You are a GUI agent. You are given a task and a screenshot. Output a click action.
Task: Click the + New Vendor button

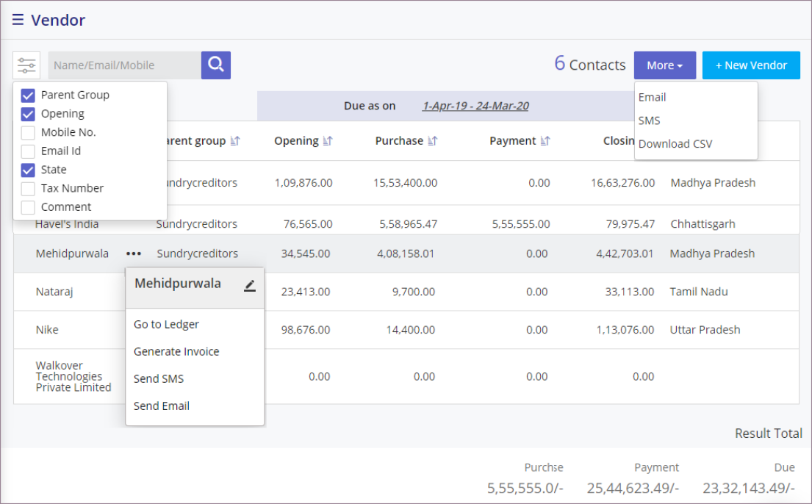tap(751, 65)
